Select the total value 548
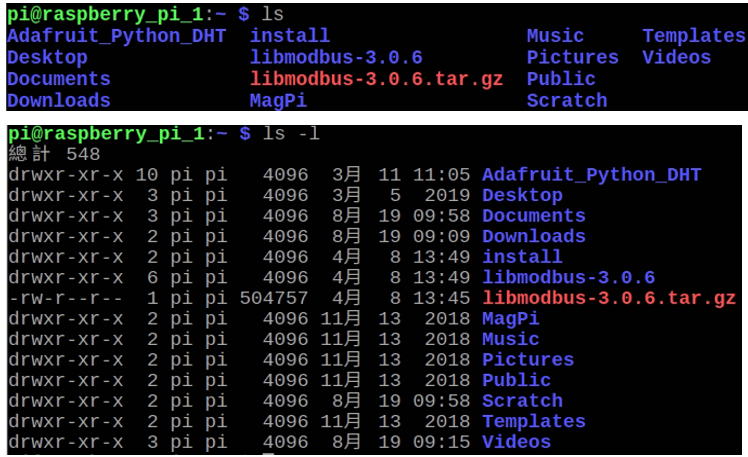This screenshot has height=457, width=748. tap(83, 155)
